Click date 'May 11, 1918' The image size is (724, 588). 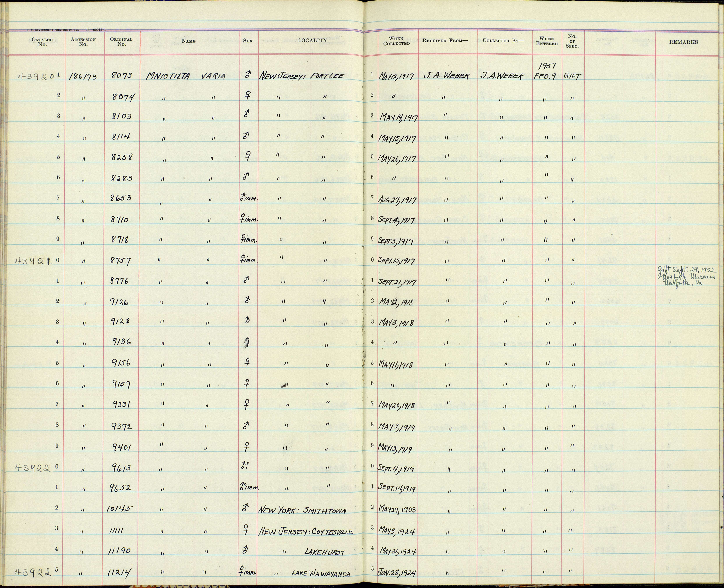tap(396, 364)
